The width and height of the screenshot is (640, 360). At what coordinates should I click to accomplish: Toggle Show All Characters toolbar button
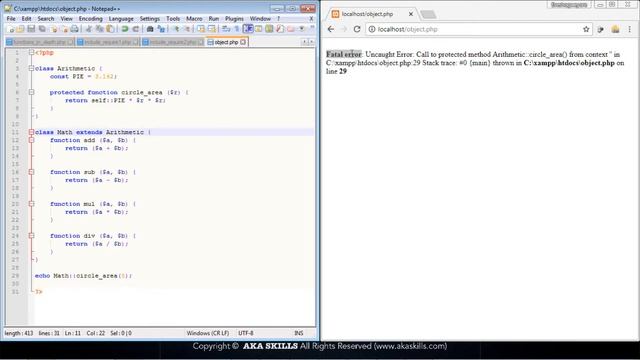point(236,29)
